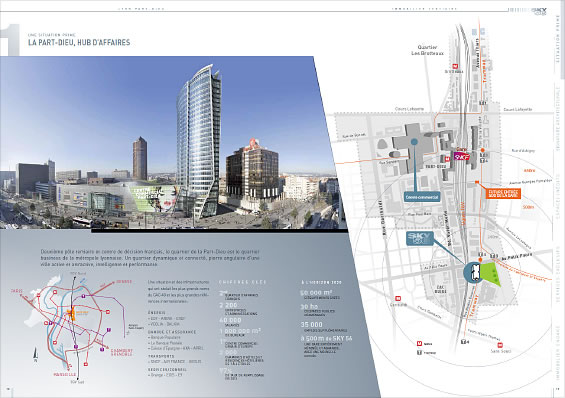
Task: Click the orange Future entrée sud de la gare label
Action: pyautogui.click(x=503, y=193)
